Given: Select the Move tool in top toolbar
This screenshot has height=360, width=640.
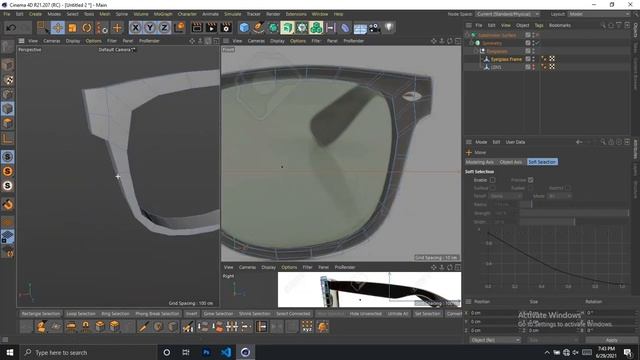Looking at the screenshot, I should click(58, 28).
